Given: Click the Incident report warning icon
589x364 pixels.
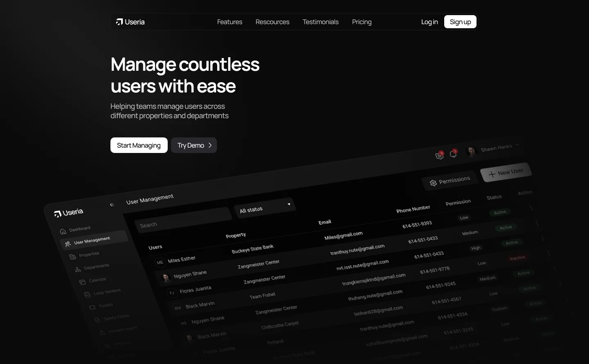Looking at the screenshot, I should pos(103,333).
